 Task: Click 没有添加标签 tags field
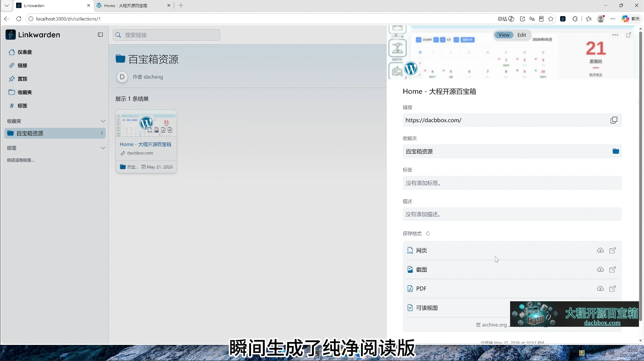click(x=512, y=183)
